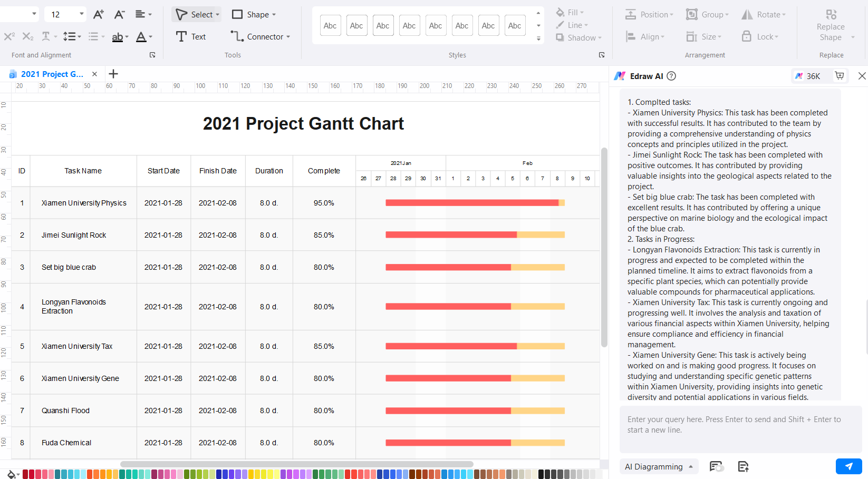Viewport: 868px width, 479px height.
Task: Open Font and Alignment dialog launcher
Action: click(x=152, y=55)
